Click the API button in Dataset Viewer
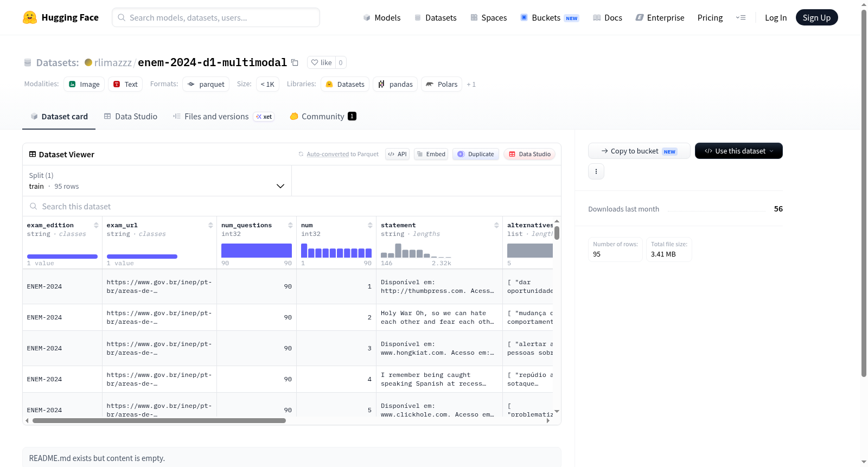This screenshot has height=467, width=868. (397, 154)
